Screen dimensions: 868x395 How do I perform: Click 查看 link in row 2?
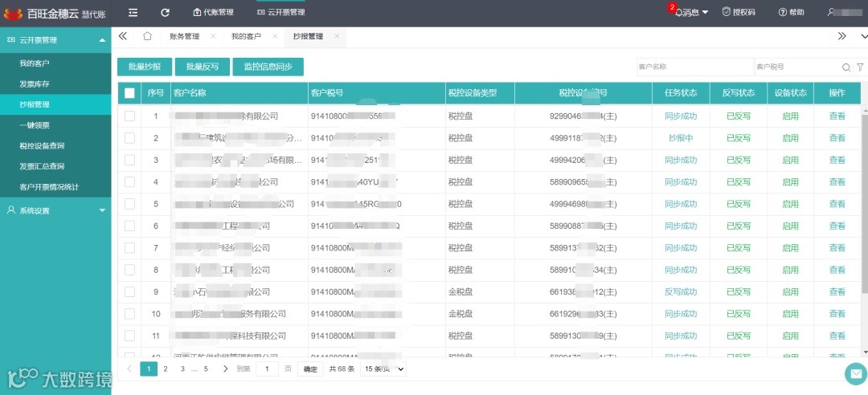coord(837,138)
